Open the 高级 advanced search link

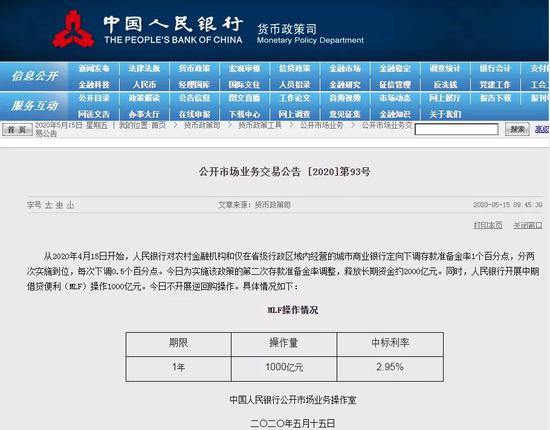click(x=542, y=129)
